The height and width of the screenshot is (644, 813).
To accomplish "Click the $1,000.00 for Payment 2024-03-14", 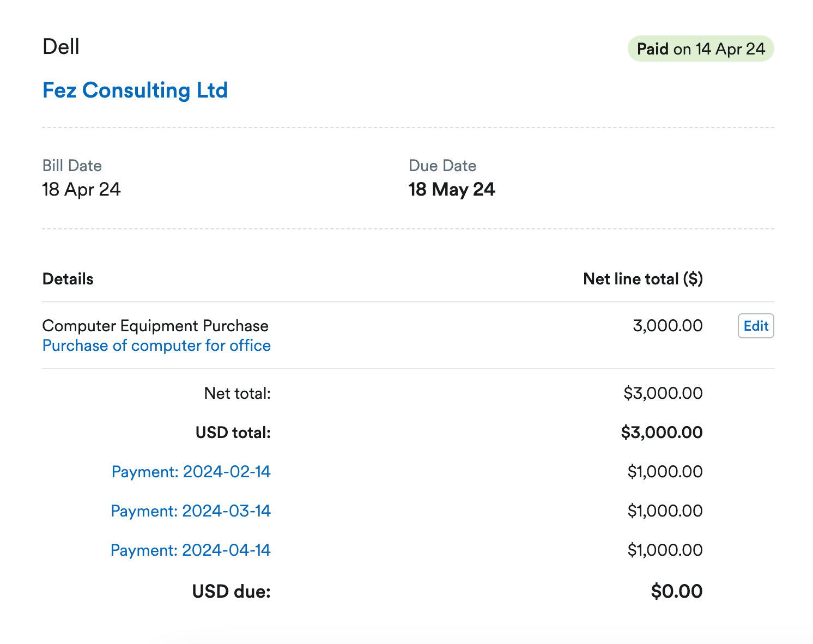I will point(665,511).
